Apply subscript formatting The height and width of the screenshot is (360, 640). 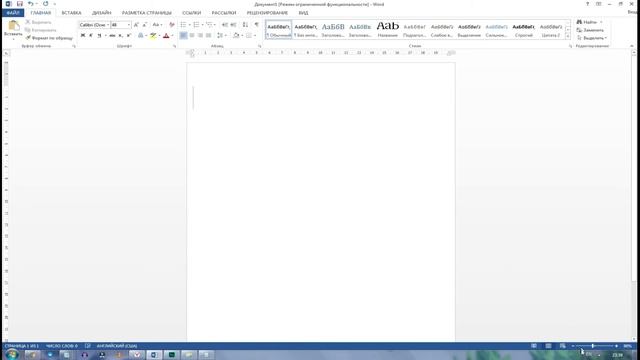(x=120, y=36)
